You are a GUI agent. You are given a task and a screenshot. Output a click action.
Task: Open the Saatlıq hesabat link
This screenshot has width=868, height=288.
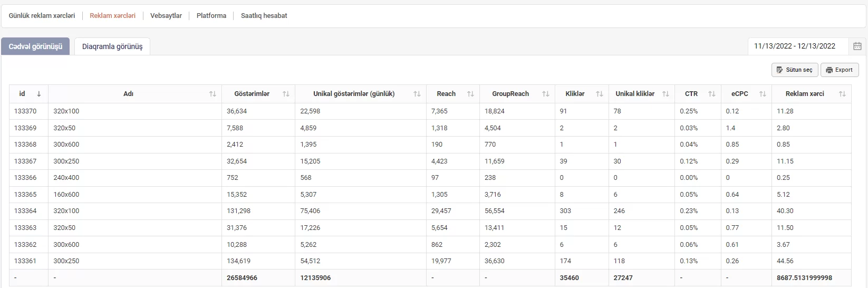(264, 16)
